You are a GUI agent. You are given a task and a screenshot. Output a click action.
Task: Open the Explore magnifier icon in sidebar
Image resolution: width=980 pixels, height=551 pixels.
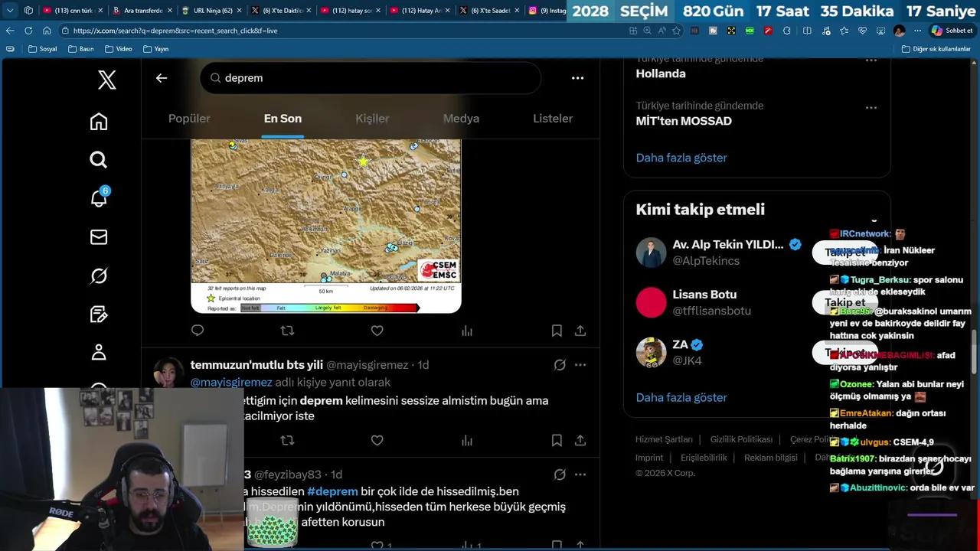click(x=99, y=160)
